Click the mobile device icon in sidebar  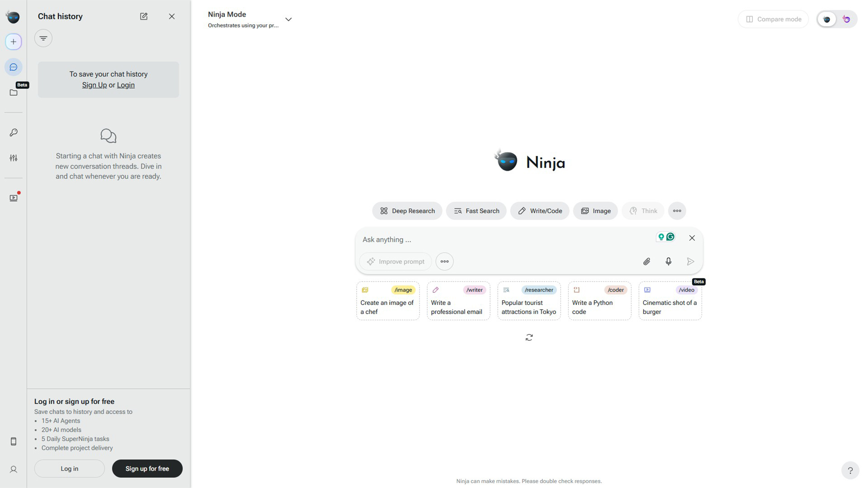pyautogui.click(x=14, y=441)
